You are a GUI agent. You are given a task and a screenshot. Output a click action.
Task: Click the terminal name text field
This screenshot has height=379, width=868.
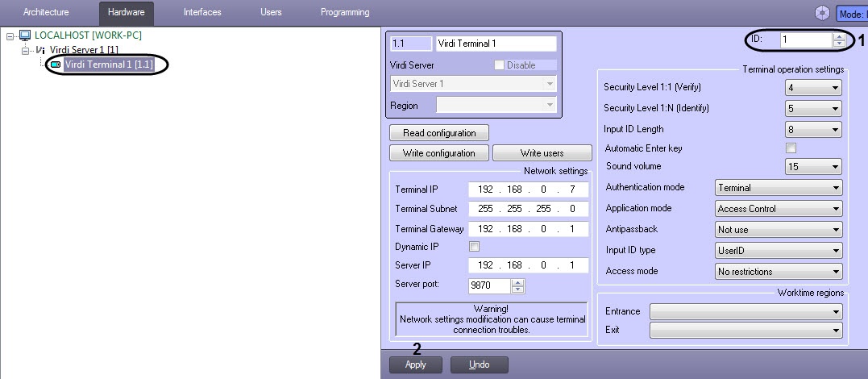(496, 44)
